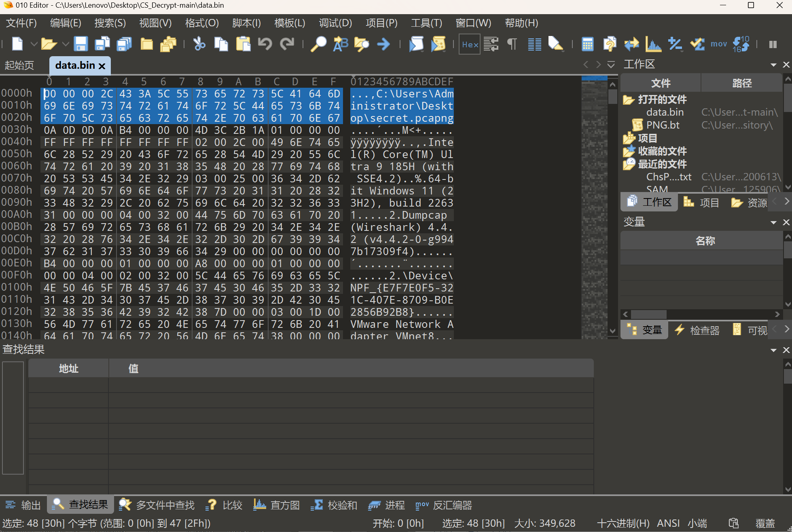The width and height of the screenshot is (792, 532).
Task: Click the Goto arrow icon
Action: pos(383,44)
